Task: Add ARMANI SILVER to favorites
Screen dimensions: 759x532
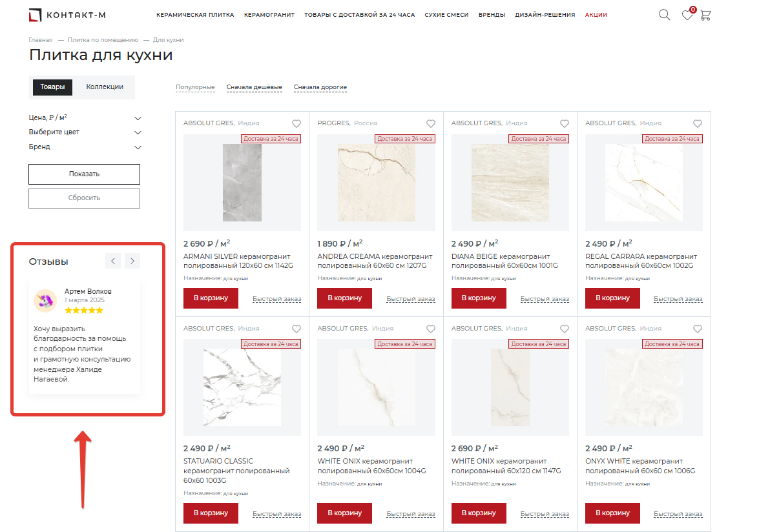Action: coord(296,123)
